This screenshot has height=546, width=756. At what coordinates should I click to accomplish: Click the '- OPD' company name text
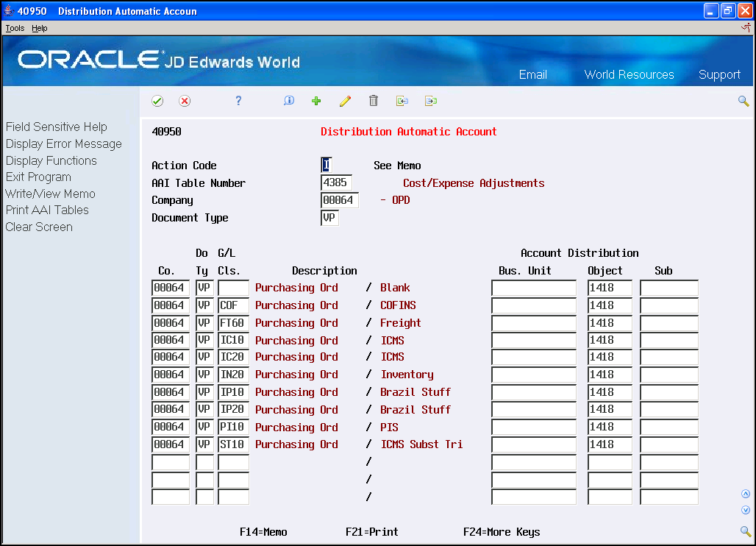tap(395, 200)
